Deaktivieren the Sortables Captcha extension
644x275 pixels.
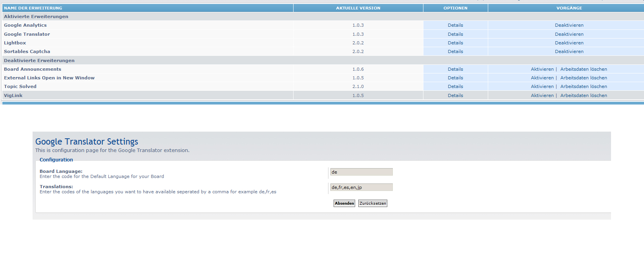coord(569,51)
